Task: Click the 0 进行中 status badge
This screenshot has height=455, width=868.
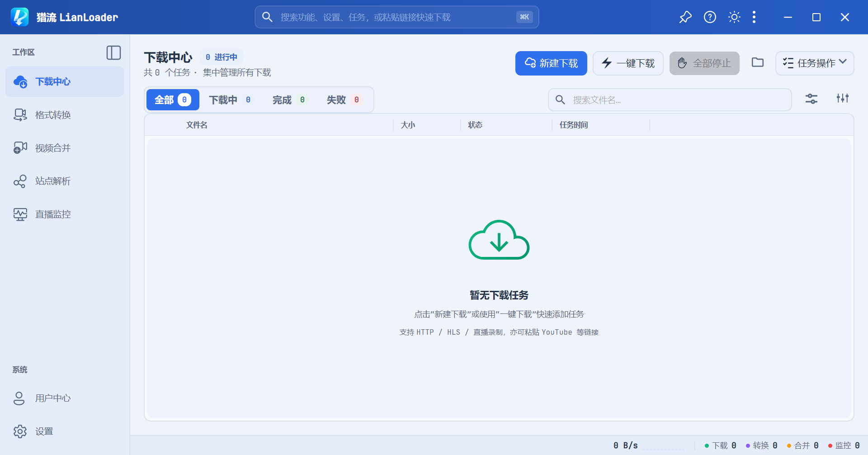Action: point(222,57)
